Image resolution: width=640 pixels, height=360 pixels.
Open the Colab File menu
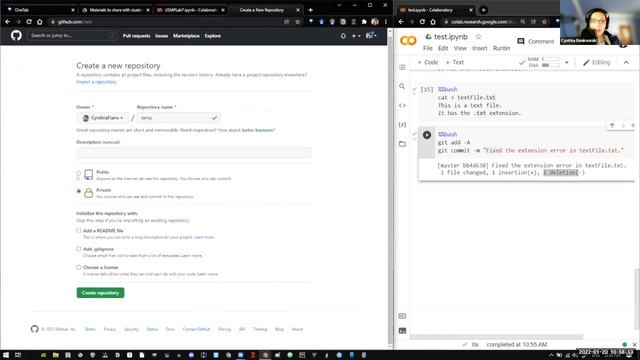click(427, 48)
